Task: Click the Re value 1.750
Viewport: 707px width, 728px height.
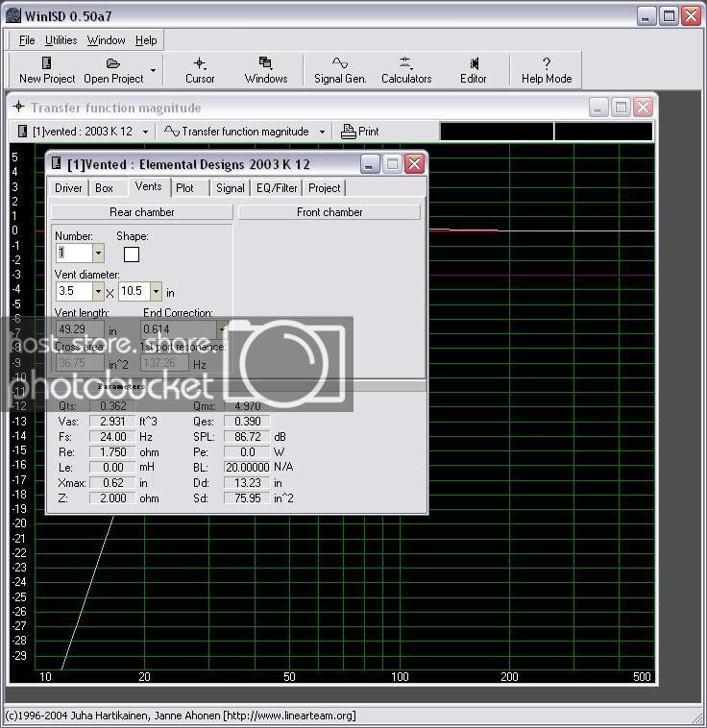Action: (112, 451)
